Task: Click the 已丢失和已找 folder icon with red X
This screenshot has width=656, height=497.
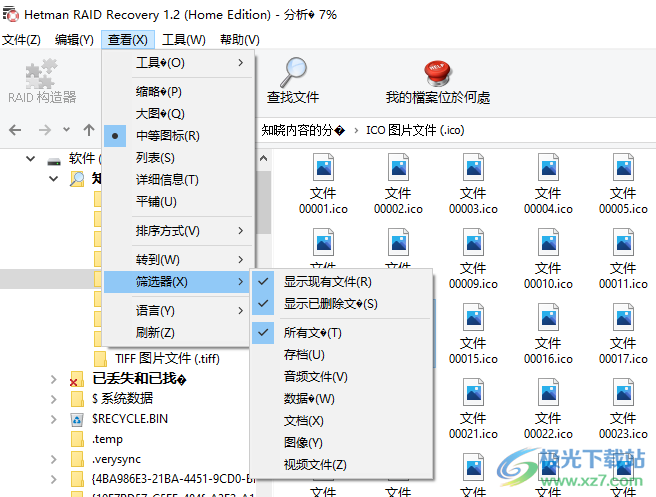Action: click(x=77, y=379)
